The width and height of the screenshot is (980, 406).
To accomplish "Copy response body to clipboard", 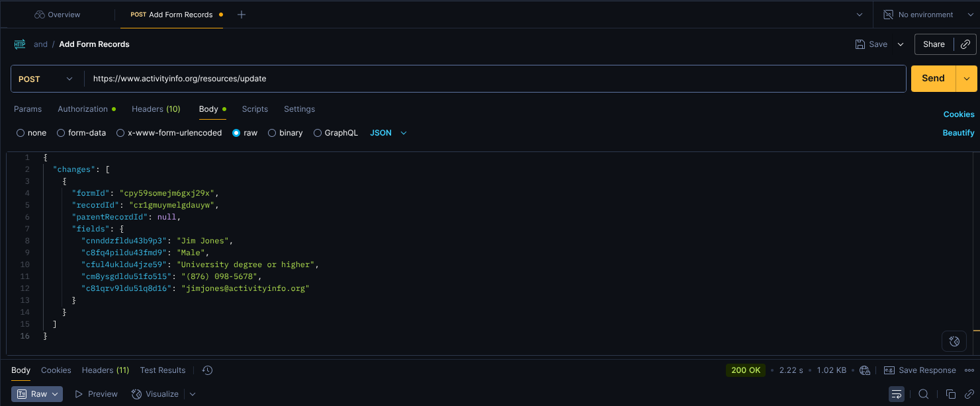I will click(x=950, y=394).
